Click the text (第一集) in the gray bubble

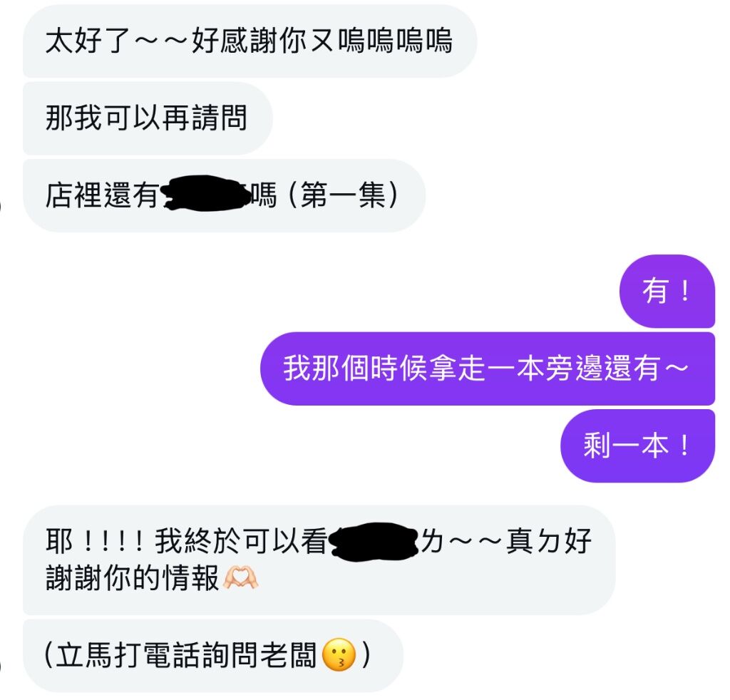coord(344,195)
